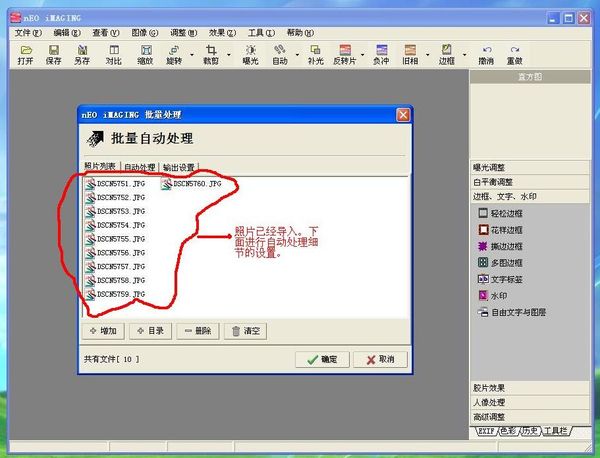
Task: Select the 曝光 (Exposure) toolbar tool
Action: (x=249, y=54)
